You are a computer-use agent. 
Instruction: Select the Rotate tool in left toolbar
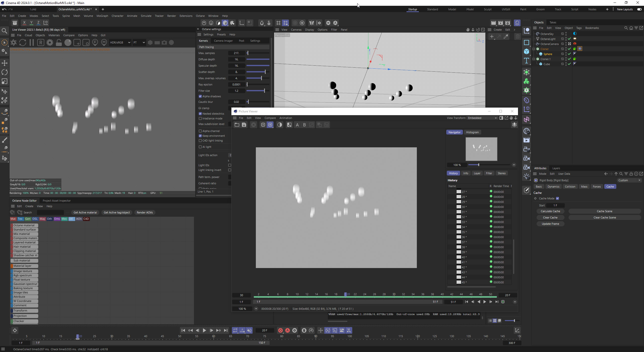[x=5, y=72]
